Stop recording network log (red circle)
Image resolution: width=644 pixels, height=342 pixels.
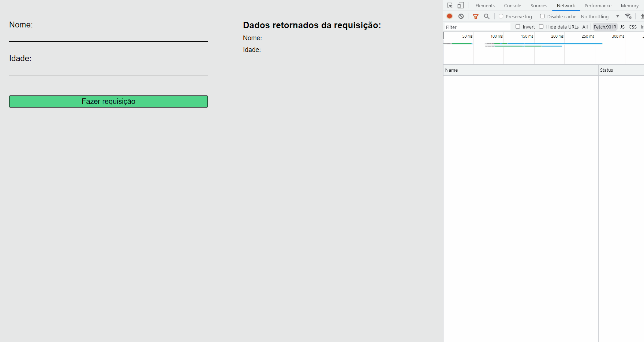coord(449,16)
